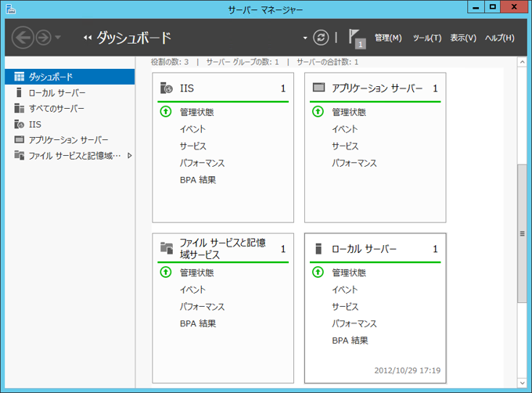This screenshot has width=532, height=393.
Task: Click the IIS icon in sidebar
Action: click(x=19, y=124)
